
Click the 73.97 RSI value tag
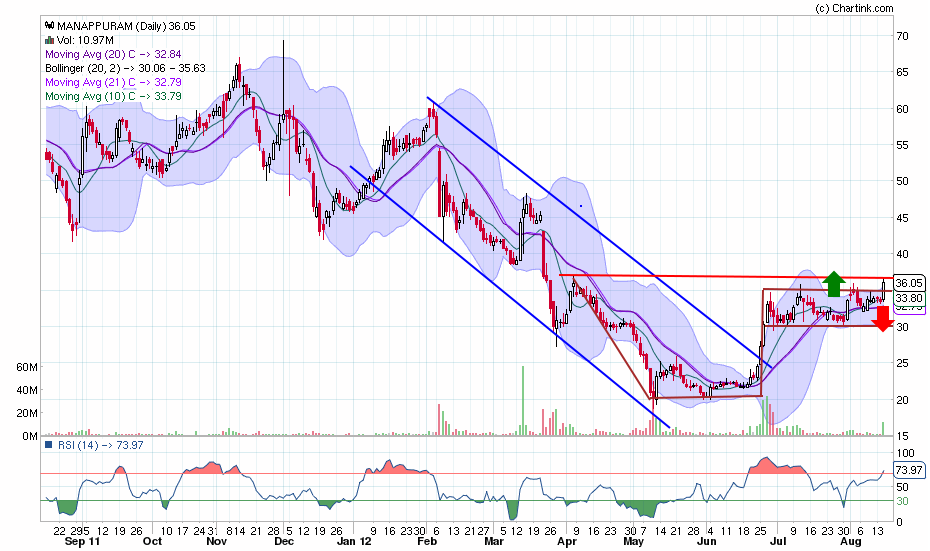tap(909, 470)
